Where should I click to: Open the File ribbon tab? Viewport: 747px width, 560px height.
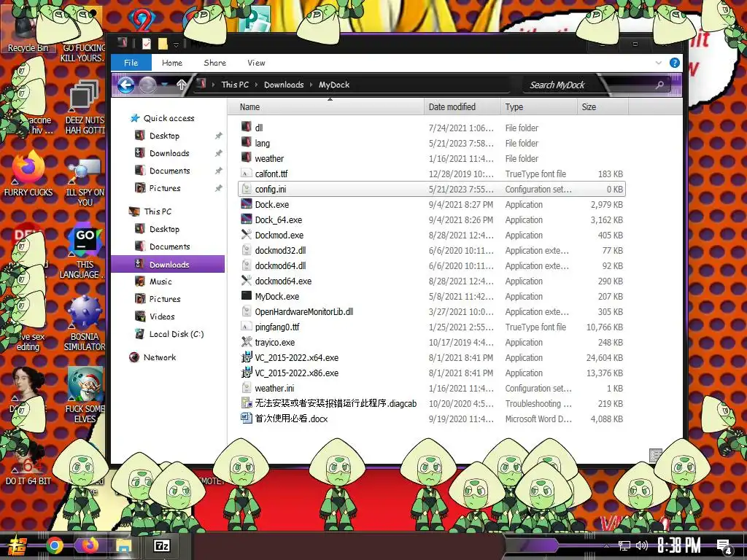pos(131,63)
